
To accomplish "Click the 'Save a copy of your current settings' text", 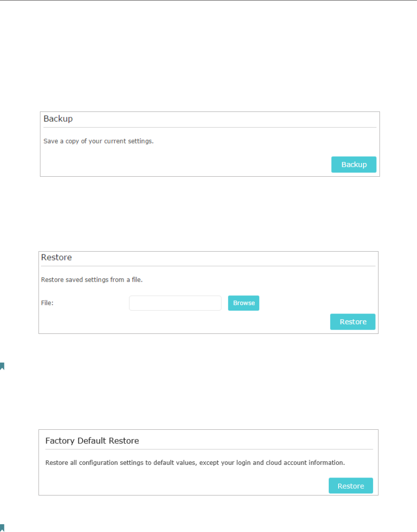I will click(98, 141).
